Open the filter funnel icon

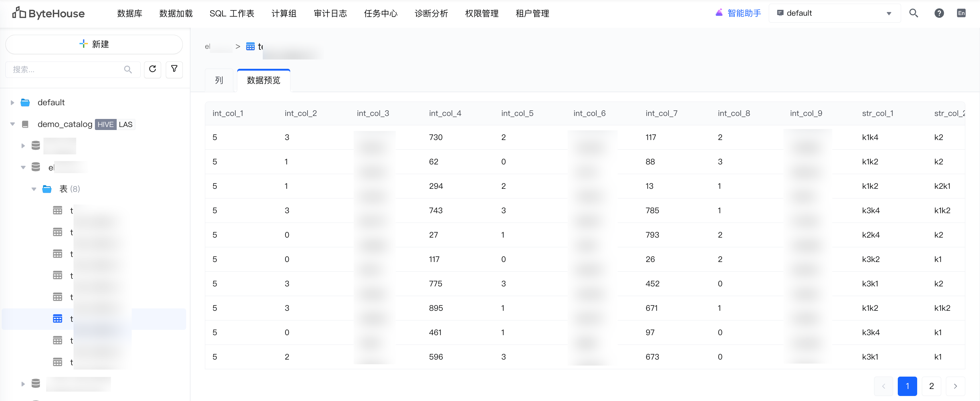[x=174, y=69]
